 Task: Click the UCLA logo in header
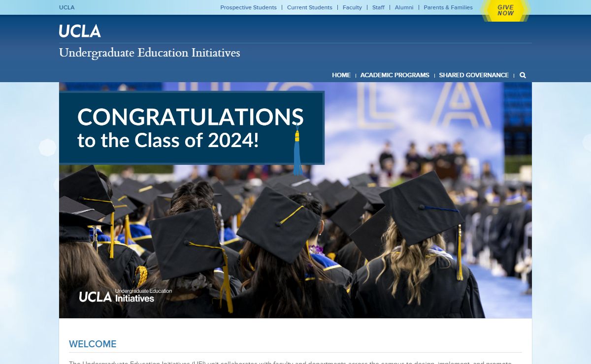tap(80, 31)
